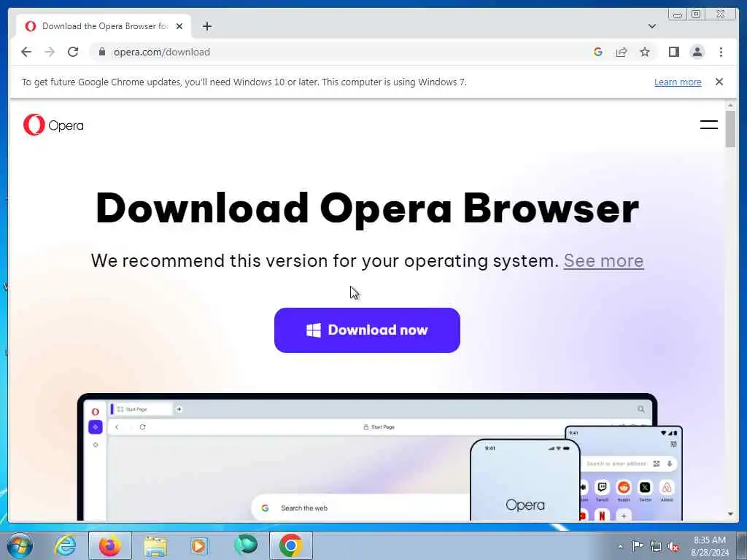
Task: Reload the Opera download page
Action: coord(73,52)
